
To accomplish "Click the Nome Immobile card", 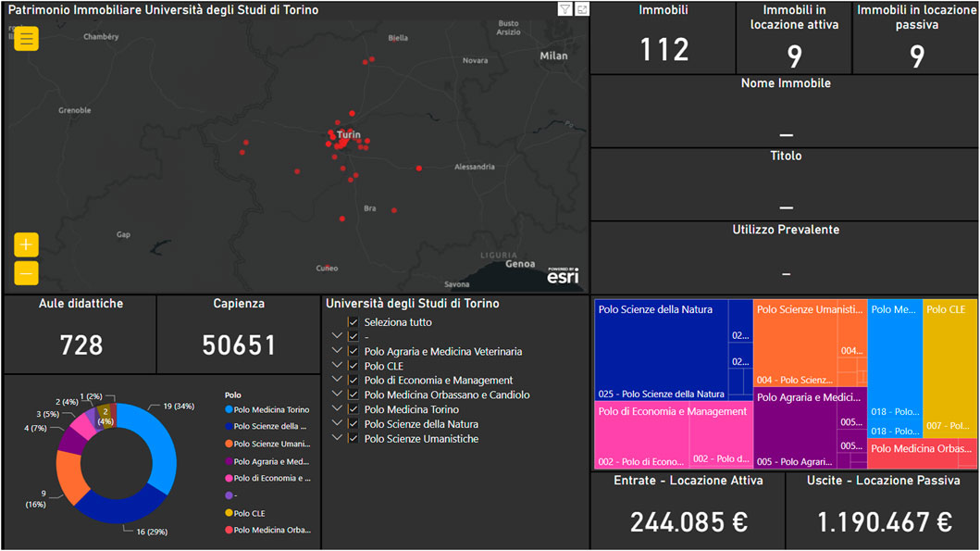I will tap(785, 111).
